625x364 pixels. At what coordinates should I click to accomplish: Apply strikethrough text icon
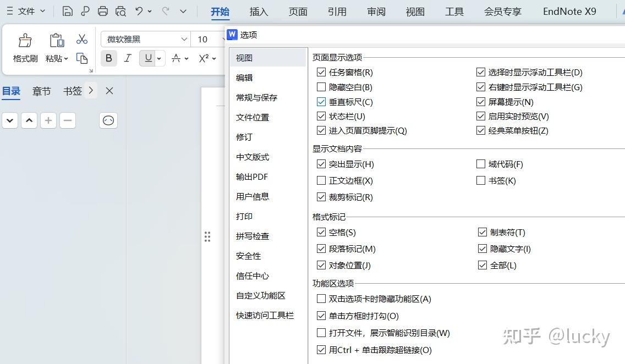click(176, 58)
